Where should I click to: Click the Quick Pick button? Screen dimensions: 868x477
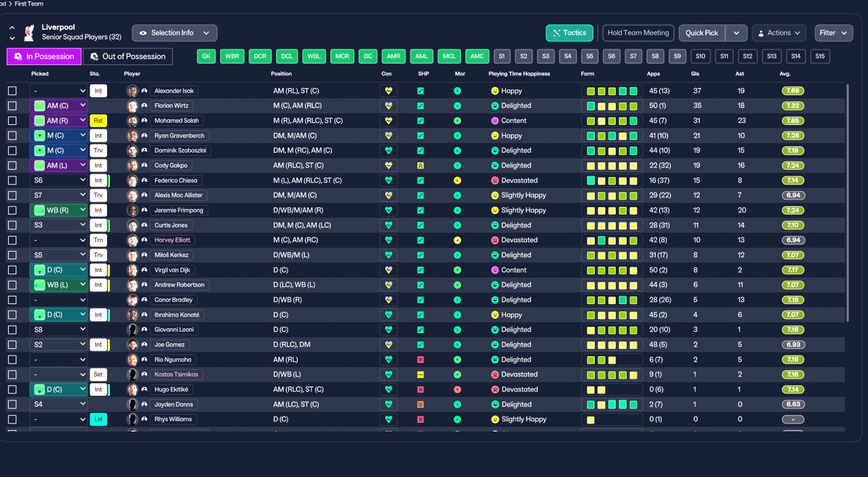pyautogui.click(x=702, y=33)
